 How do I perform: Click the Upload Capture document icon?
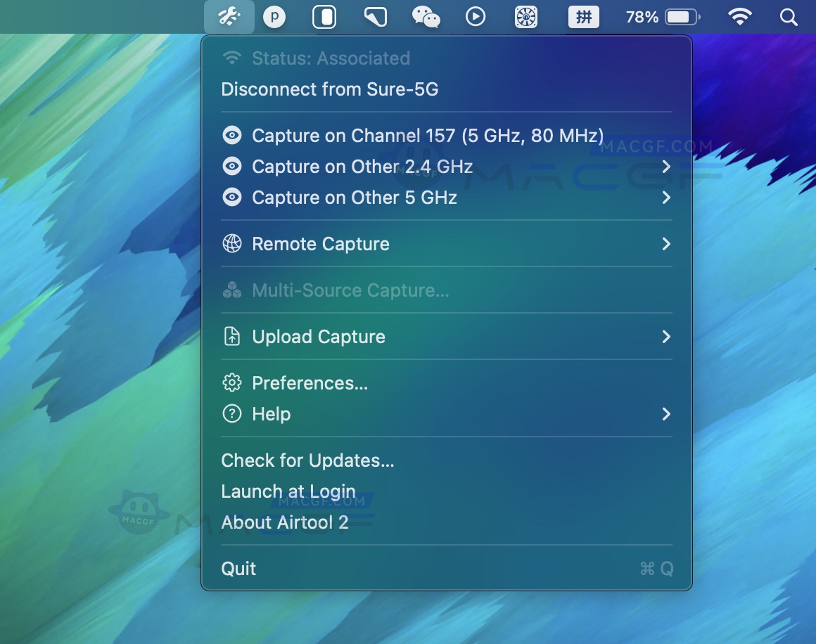pos(231,337)
